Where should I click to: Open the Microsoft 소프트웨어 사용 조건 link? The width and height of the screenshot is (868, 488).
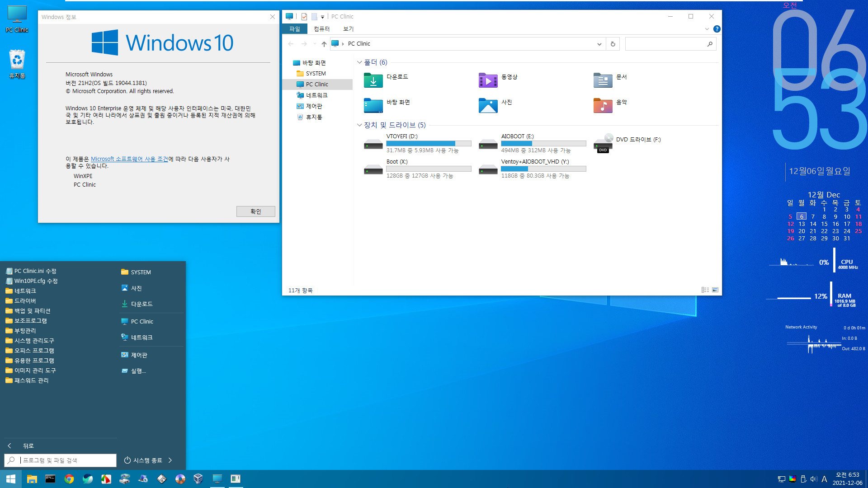129,159
